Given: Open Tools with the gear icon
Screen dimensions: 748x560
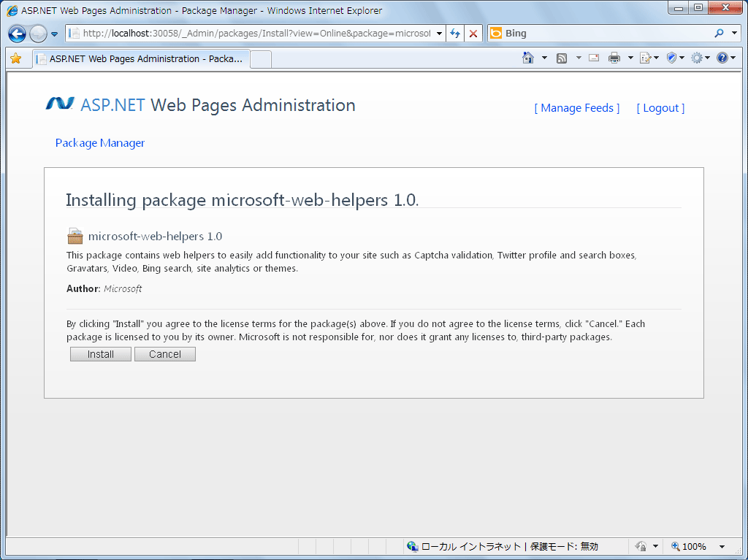Looking at the screenshot, I should [698, 57].
